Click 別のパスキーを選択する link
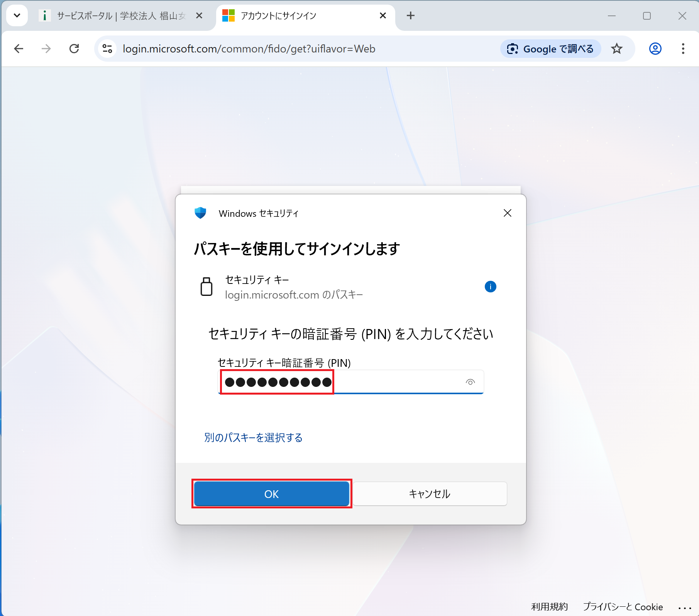This screenshot has height=616, width=699. click(253, 437)
